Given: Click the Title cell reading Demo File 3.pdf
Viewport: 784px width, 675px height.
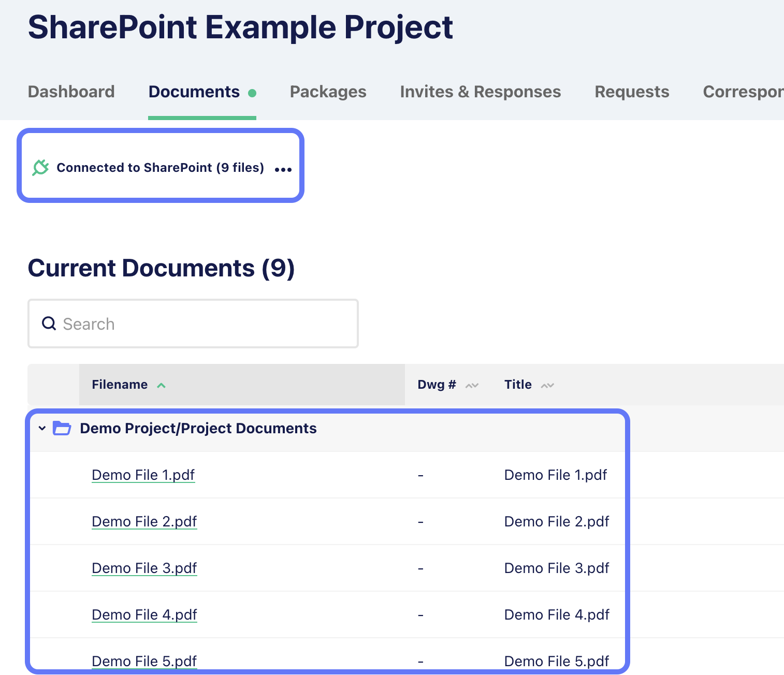Looking at the screenshot, I should click(x=557, y=568).
